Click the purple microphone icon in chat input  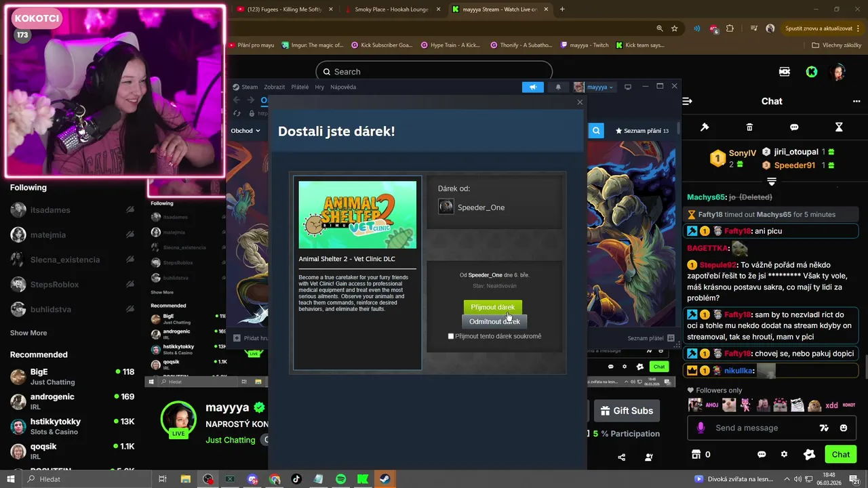tap(701, 428)
